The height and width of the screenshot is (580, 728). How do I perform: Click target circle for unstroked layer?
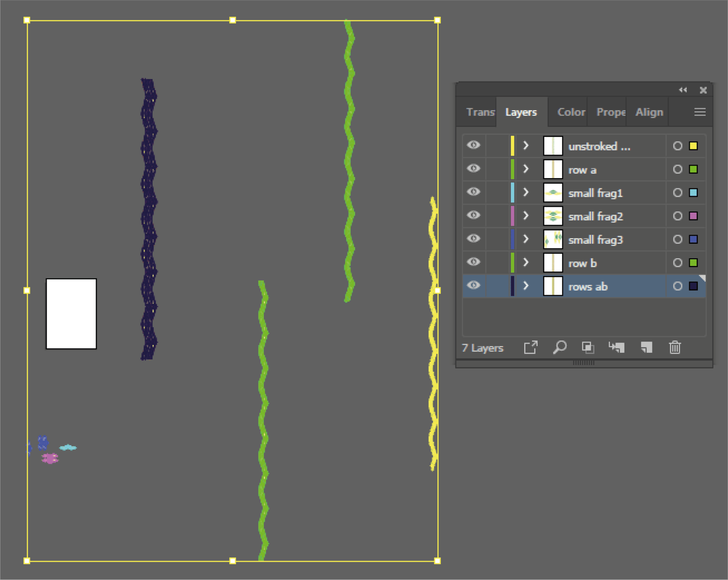tap(678, 146)
